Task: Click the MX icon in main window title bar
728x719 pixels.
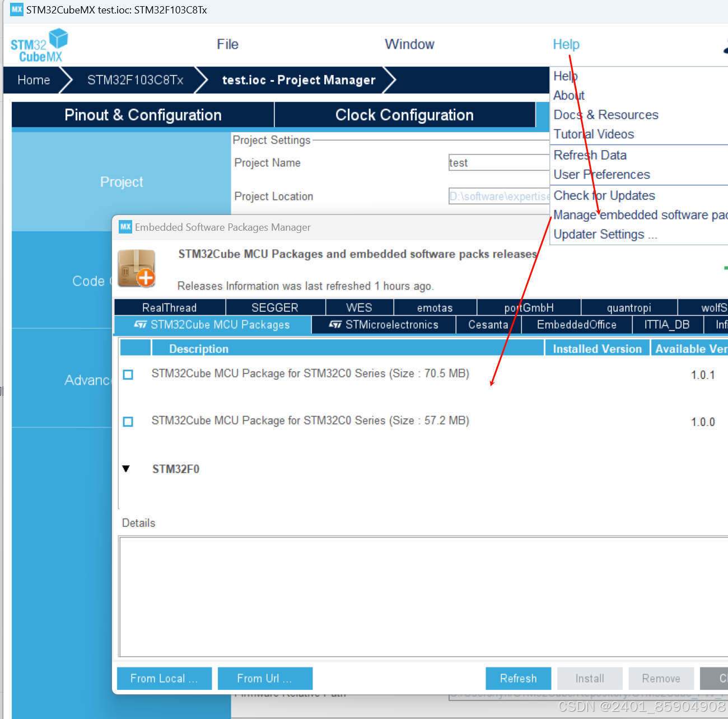Action: click(x=17, y=10)
